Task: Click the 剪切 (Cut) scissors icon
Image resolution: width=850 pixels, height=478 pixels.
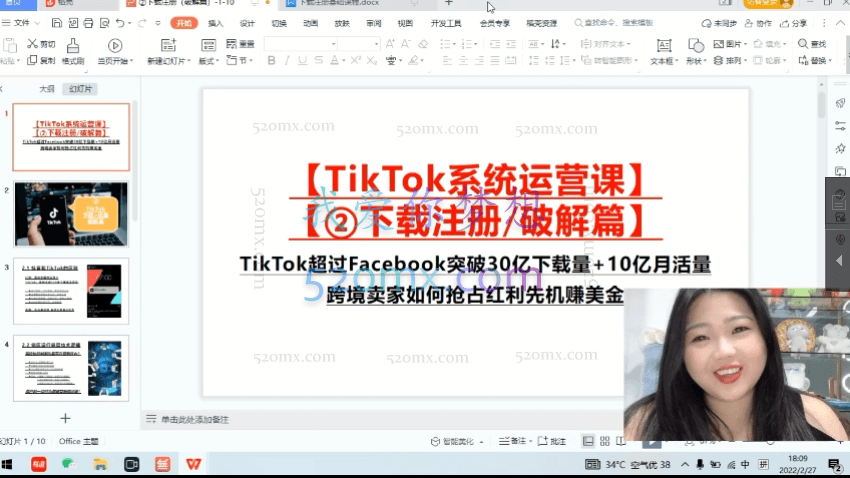Action: click(33, 44)
